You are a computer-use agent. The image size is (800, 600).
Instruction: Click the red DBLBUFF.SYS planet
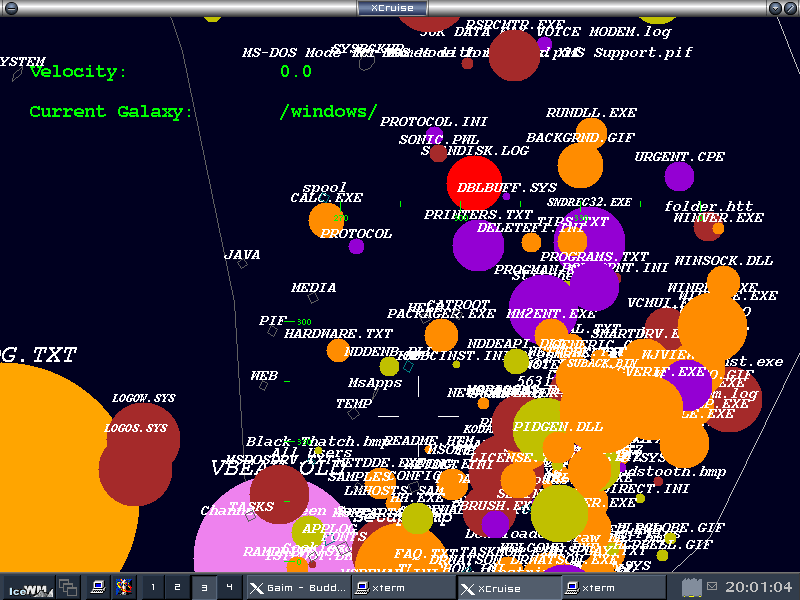pos(474,183)
